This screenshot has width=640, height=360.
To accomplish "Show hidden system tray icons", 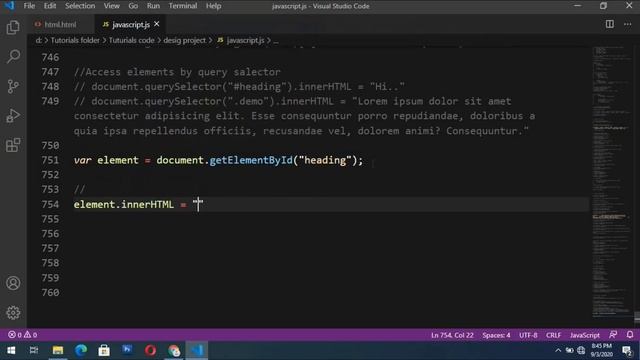I will [558, 350].
